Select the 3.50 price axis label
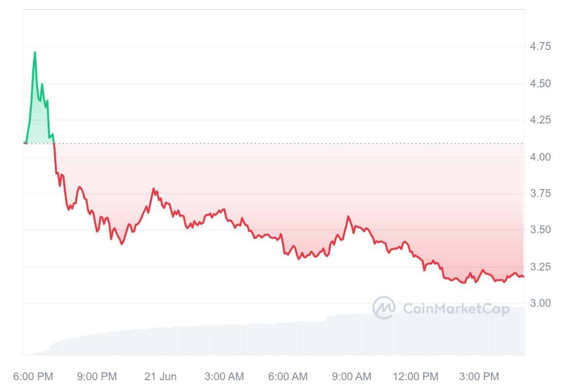 pyautogui.click(x=539, y=230)
